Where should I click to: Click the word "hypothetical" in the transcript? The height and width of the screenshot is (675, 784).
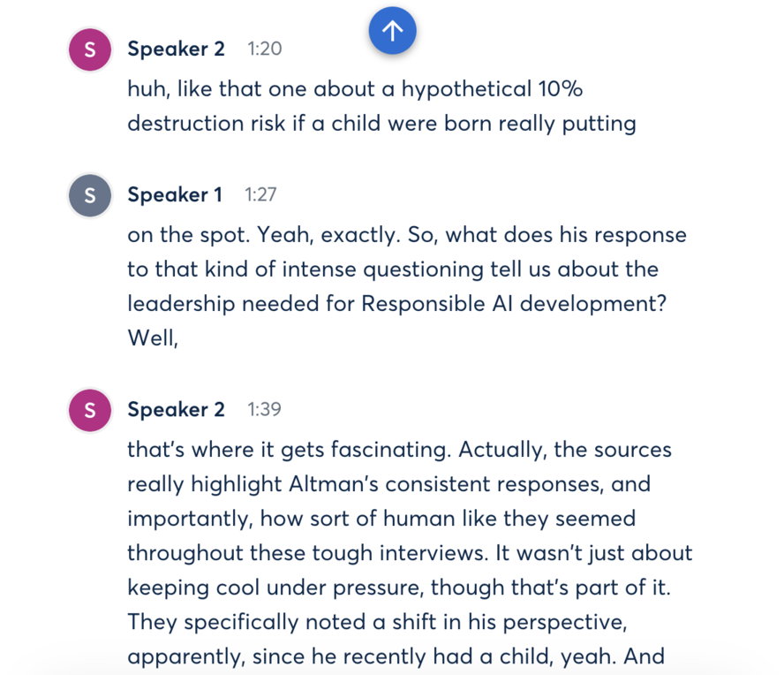click(x=466, y=89)
